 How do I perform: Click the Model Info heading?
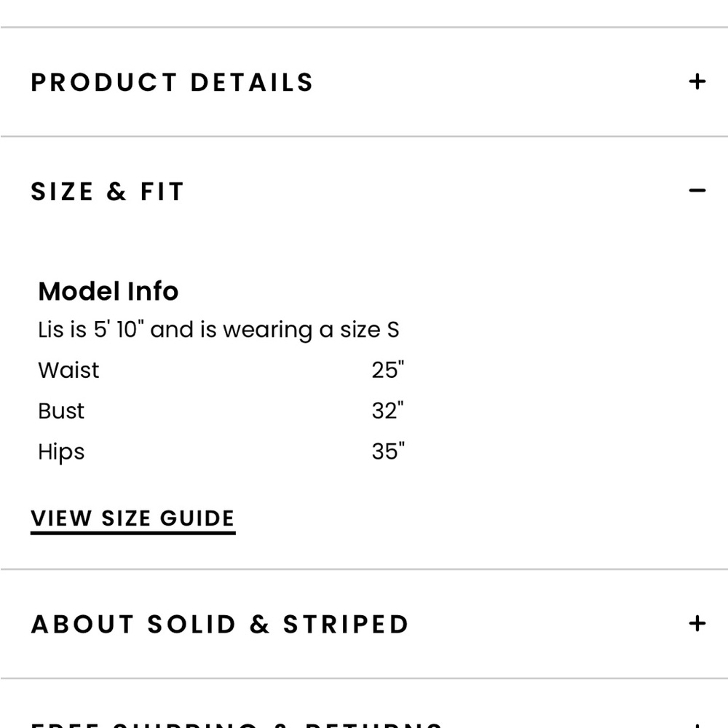pos(108,291)
